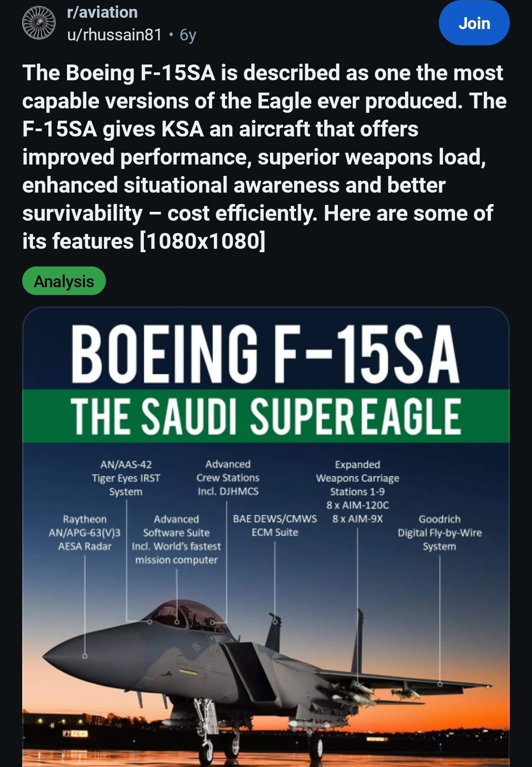Click the BOEING F-15SA infographic headline
Screen dimensions: 532x767
pyautogui.click(x=265, y=354)
